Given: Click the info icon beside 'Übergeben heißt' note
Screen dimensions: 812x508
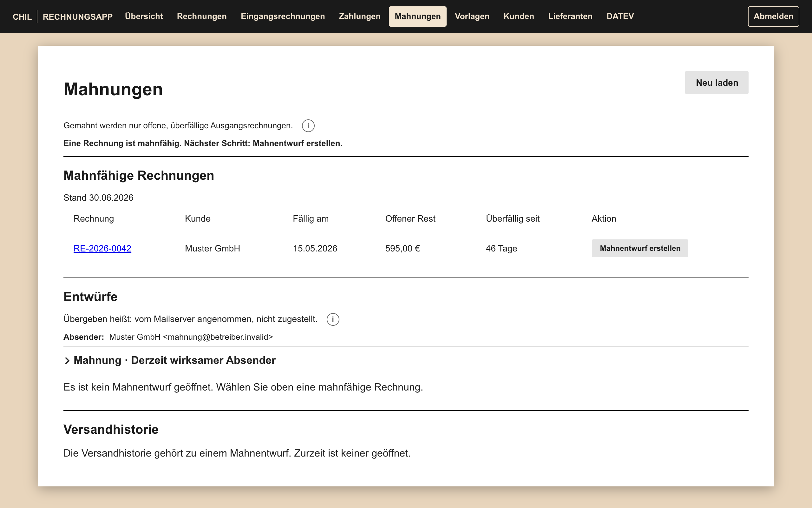Looking at the screenshot, I should pyautogui.click(x=333, y=319).
